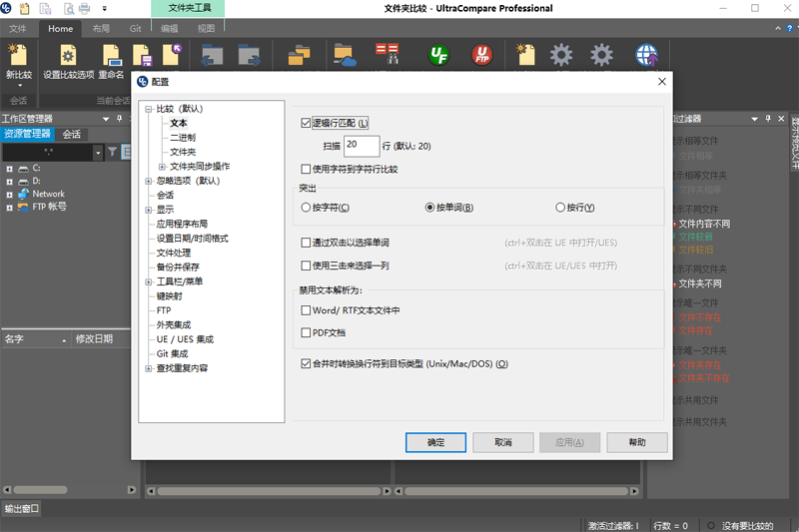Click the left pane horizontal scrollbar
The image size is (799, 532).
tap(269, 491)
